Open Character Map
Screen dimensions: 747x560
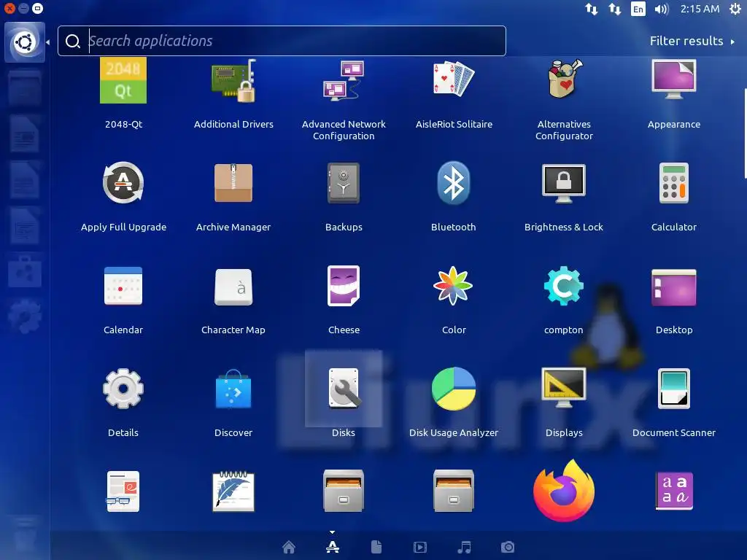point(233,287)
